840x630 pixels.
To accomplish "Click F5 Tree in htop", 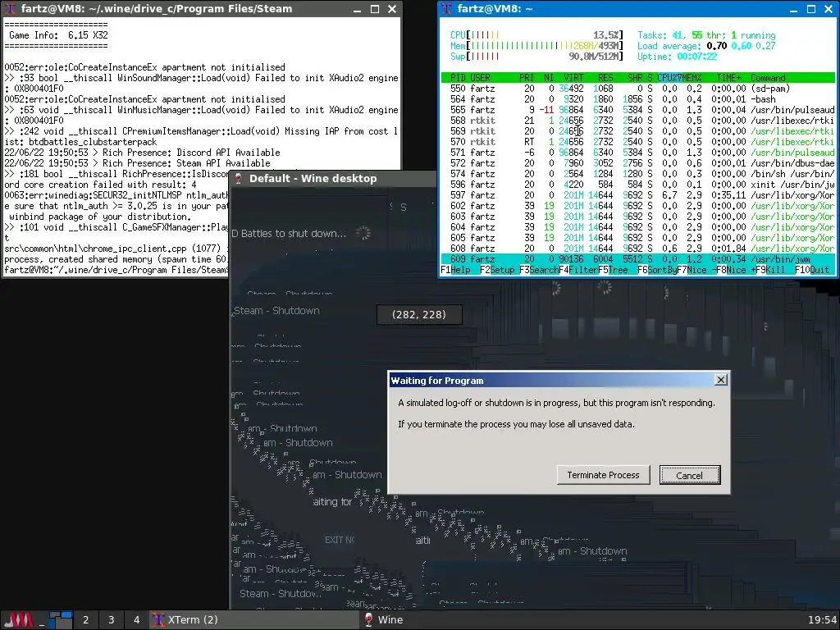I will [x=614, y=270].
